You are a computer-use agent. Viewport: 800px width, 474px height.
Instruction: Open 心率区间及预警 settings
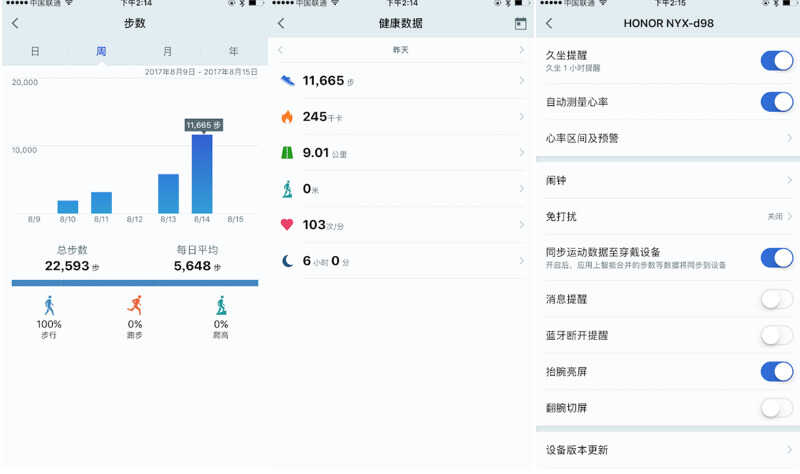668,138
